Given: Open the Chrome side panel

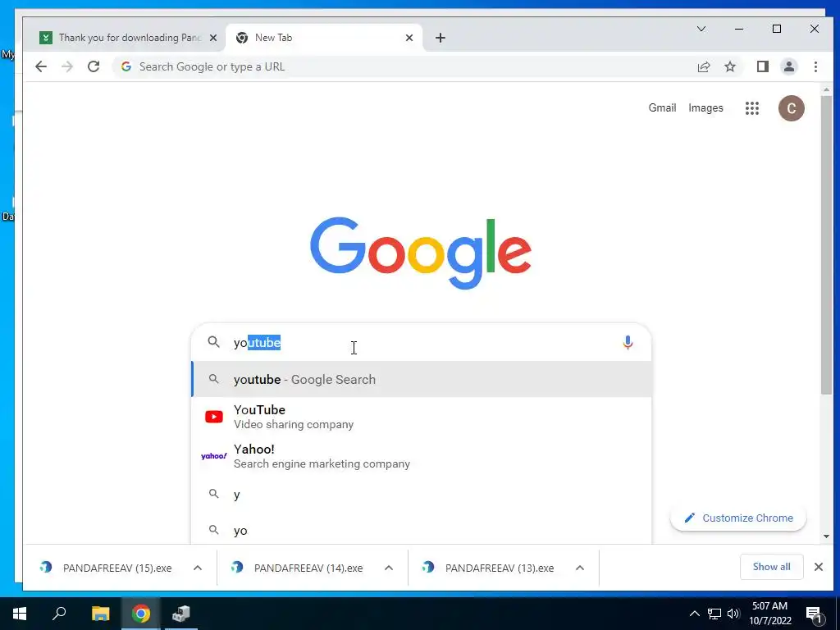Looking at the screenshot, I should pos(762,66).
